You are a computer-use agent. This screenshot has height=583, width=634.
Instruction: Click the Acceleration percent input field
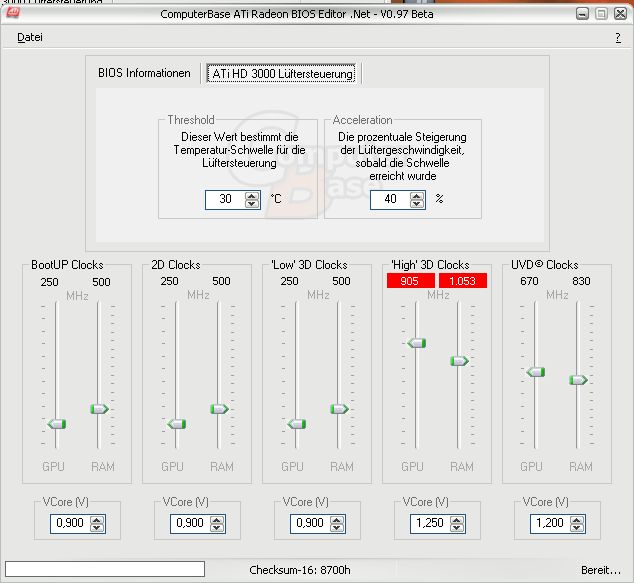tap(390, 199)
